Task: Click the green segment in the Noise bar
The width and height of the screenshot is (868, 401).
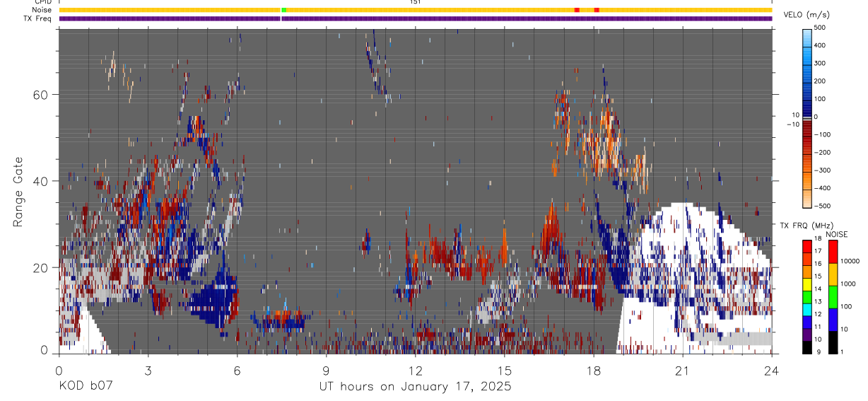Action: 283,10
